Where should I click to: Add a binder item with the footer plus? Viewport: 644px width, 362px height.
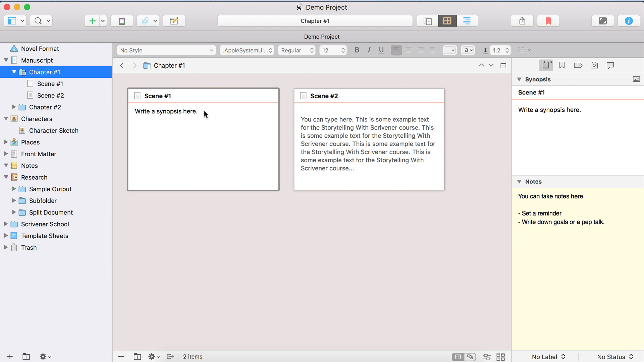[x=10, y=357]
